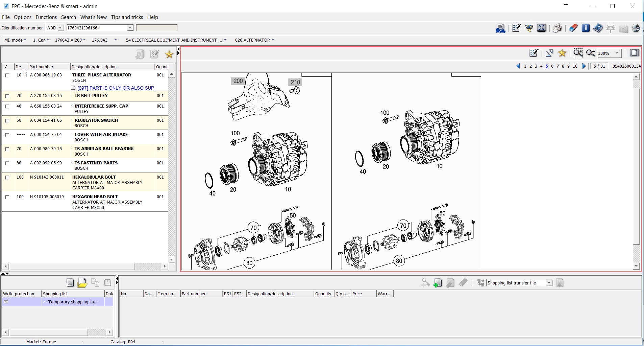Click the red eraser icon

coord(573,28)
